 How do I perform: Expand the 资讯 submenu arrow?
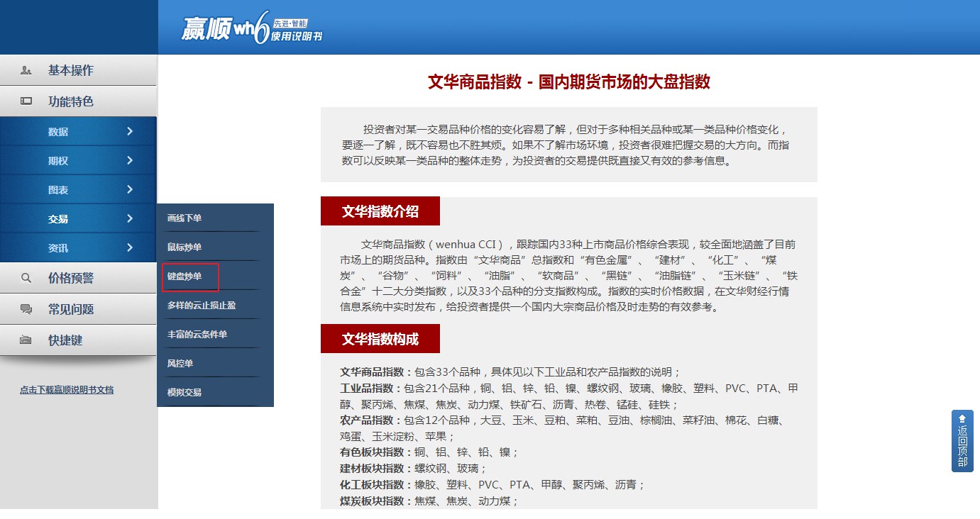point(130,247)
